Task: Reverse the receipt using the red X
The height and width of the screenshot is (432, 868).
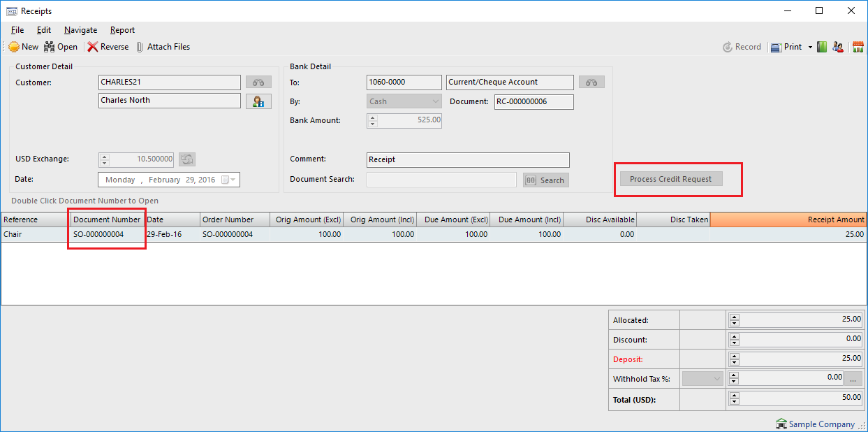Action: pyautogui.click(x=93, y=47)
